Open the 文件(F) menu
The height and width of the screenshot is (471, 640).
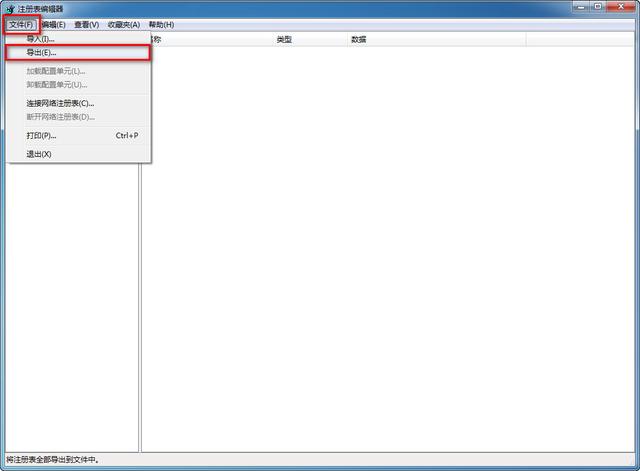21,24
